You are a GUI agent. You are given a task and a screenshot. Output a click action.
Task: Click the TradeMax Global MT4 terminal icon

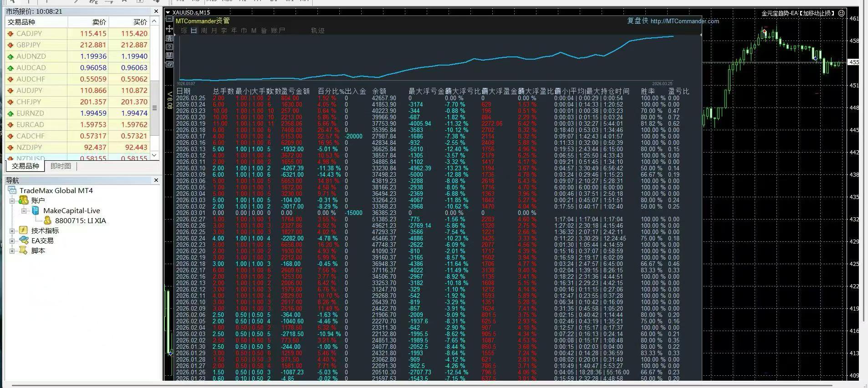coord(12,190)
